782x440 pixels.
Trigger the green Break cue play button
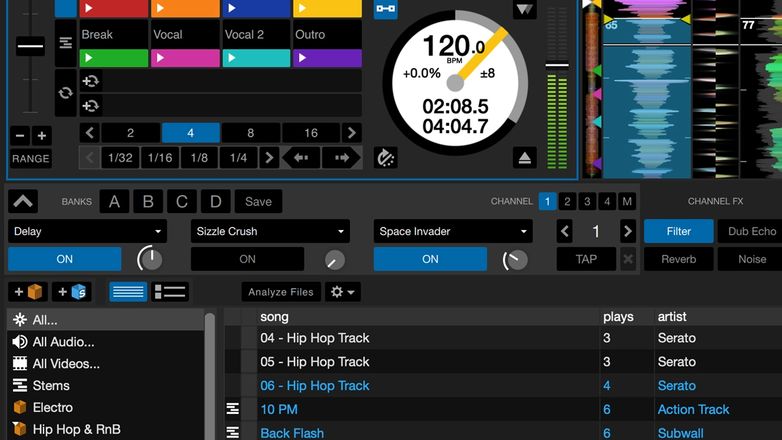point(114,58)
